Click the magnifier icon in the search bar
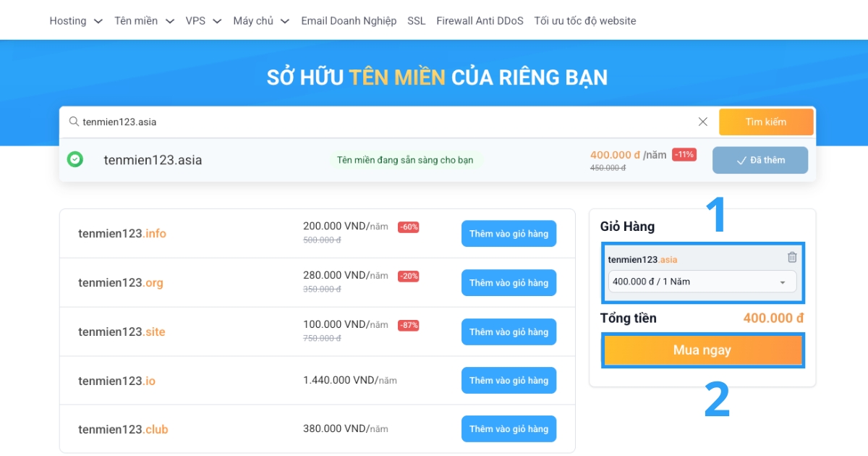This screenshot has height=456, width=868. [73, 122]
